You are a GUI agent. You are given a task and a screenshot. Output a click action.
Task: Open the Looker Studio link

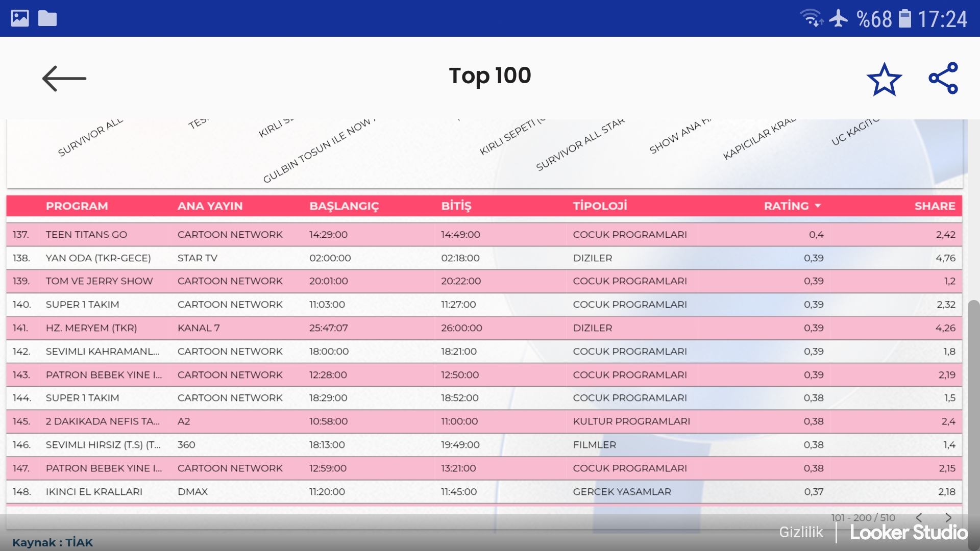tap(909, 533)
